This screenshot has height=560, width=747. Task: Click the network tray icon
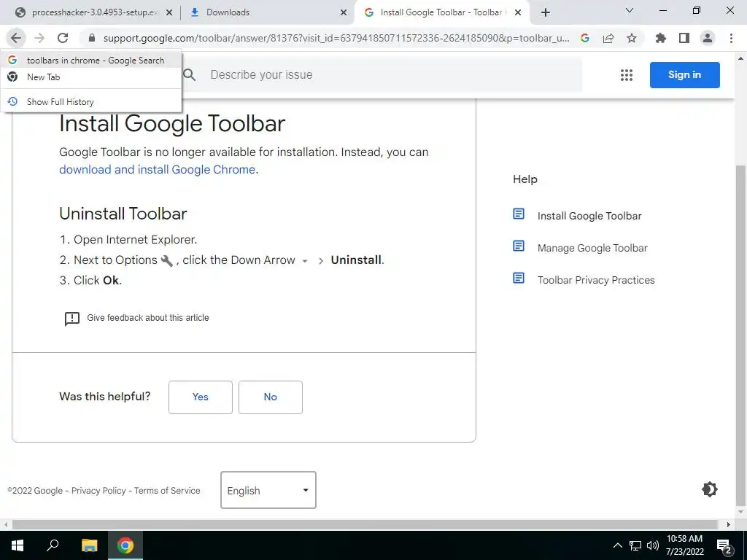(x=635, y=545)
